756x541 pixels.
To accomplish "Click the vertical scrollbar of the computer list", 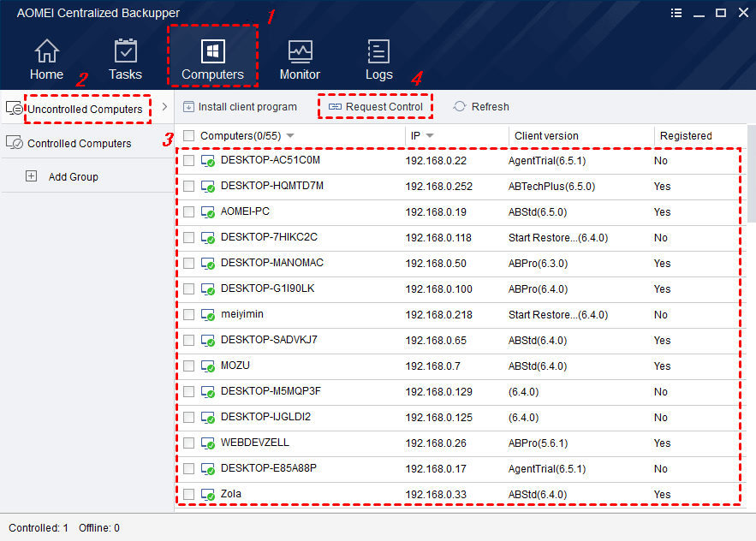I will point(751,175).
